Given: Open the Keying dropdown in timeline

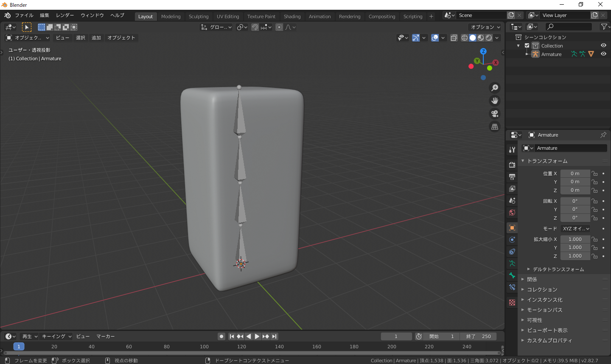Looking at the screenshot, I should point(56,336).
